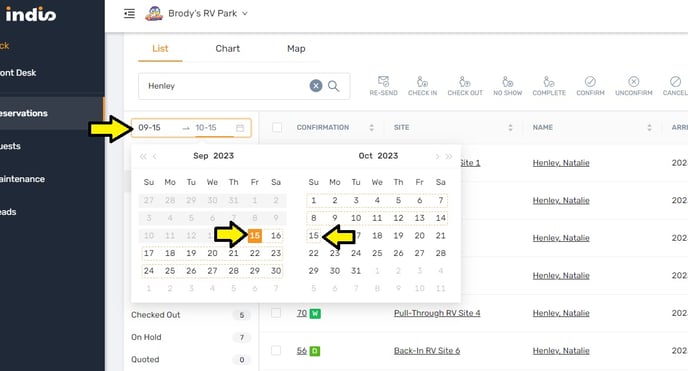Open confirmation number 70 link
This screenshot has height=371, width=688.
[x=302, y=313]
